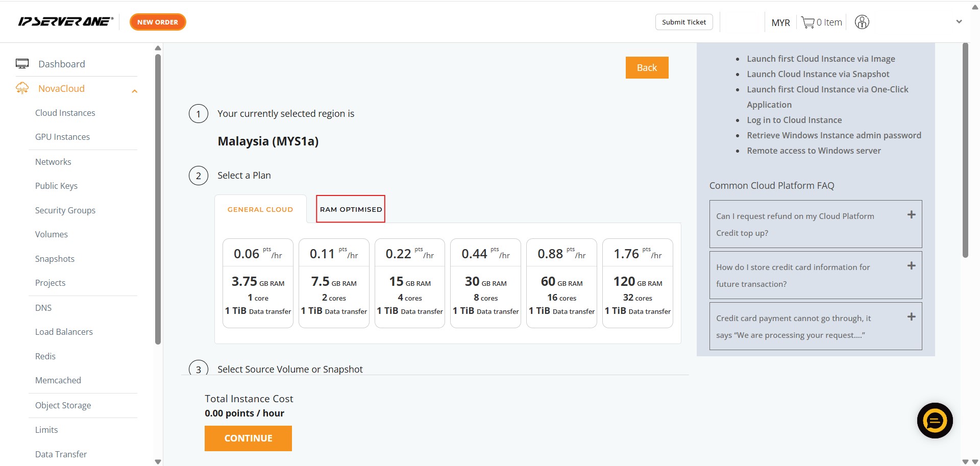
Task: Open the user account profile icon
Action: click(862, 22)
